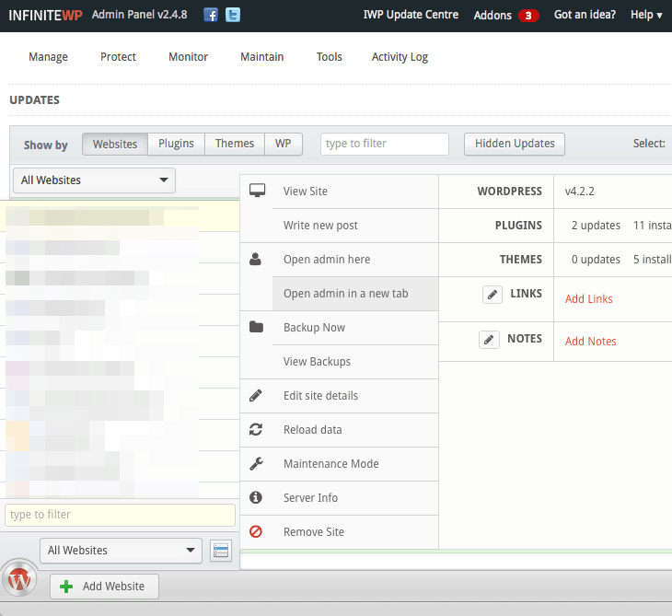Open the Activity Log menu

coord(400,56)
